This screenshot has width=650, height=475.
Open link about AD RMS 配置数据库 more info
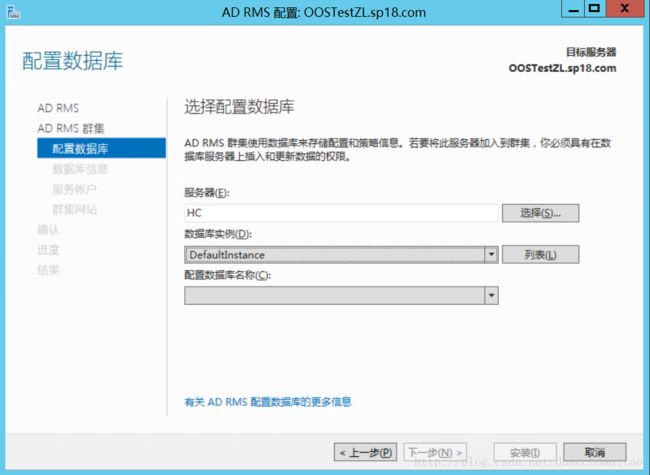point(268,402)
